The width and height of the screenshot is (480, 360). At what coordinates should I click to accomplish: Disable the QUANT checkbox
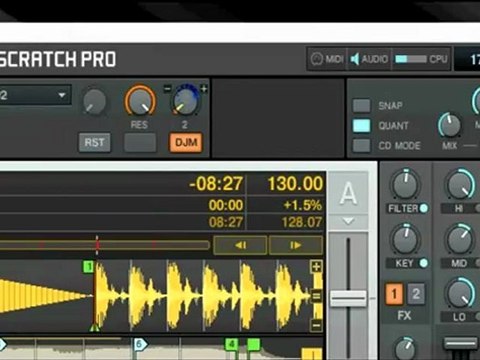pyautogui.click(x=361, y=126)
